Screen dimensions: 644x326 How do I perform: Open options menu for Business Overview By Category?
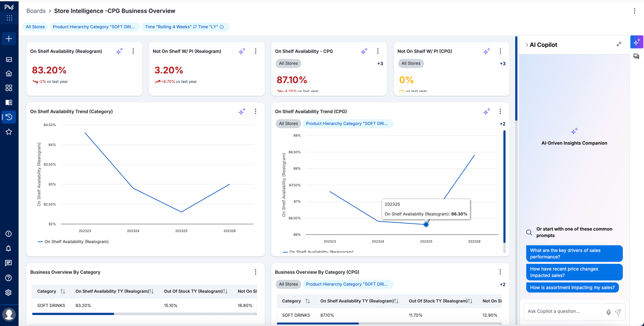click(x=256, y=272)
